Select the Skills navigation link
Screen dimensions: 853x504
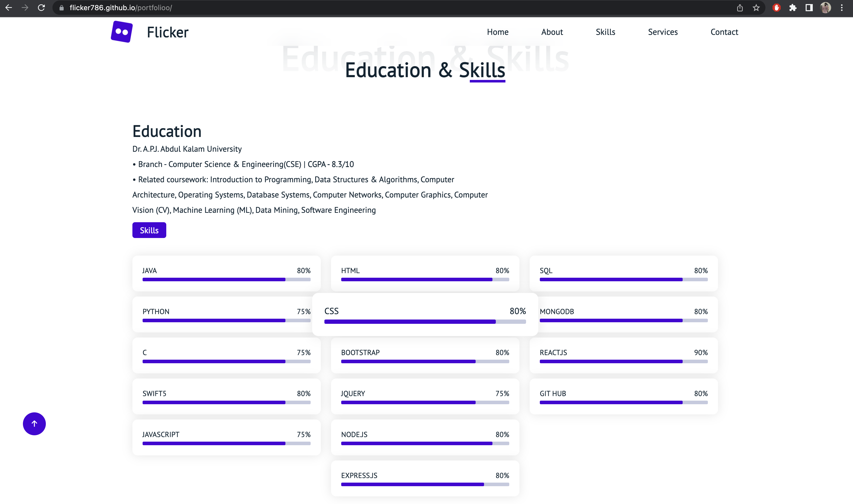click(605, 32)
